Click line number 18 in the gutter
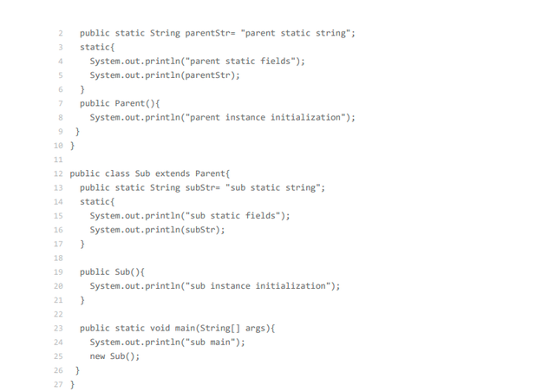 pyautogui.click(x=58, y=258)
